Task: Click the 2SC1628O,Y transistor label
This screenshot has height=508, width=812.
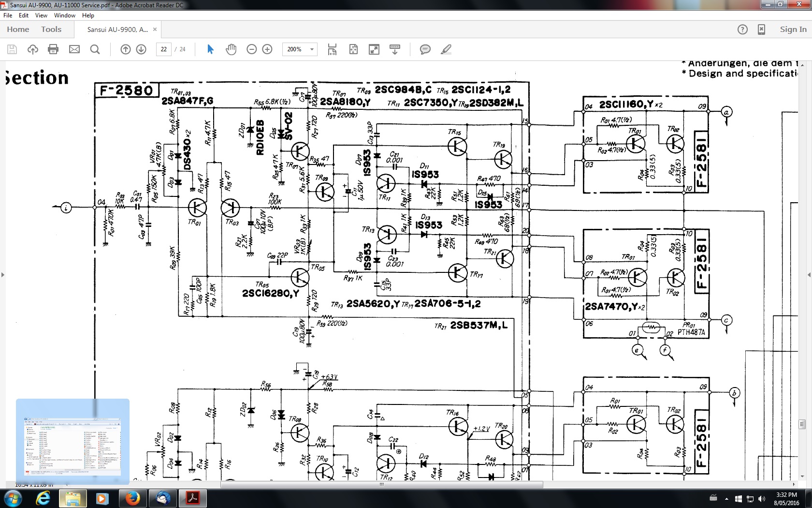Action: [x=271, y=293]
